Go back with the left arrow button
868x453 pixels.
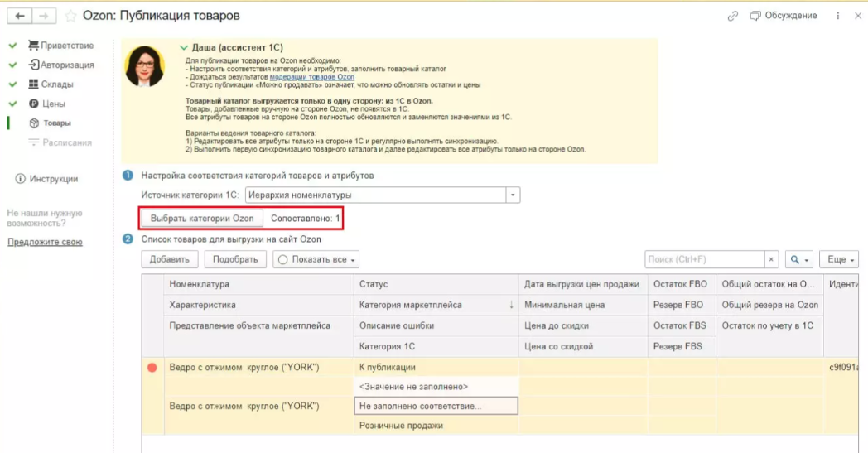pos(20,16)
